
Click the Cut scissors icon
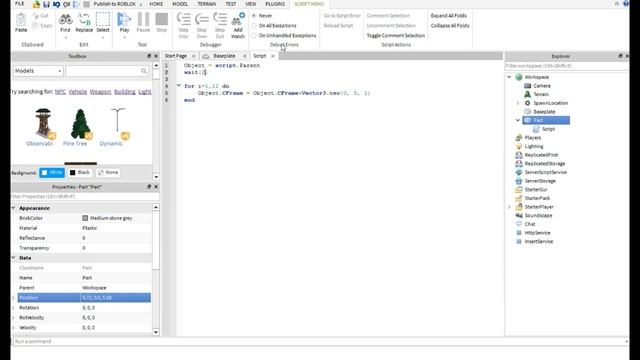coord(36,16)
